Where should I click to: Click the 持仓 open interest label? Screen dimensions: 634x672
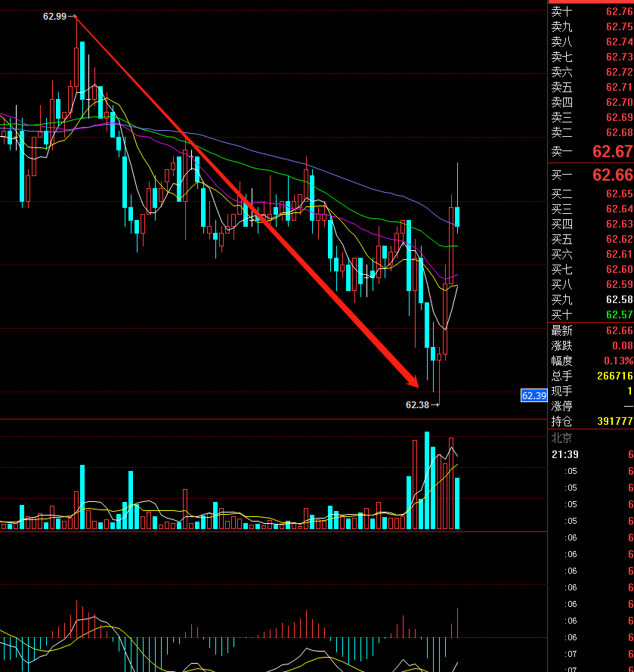561,421
